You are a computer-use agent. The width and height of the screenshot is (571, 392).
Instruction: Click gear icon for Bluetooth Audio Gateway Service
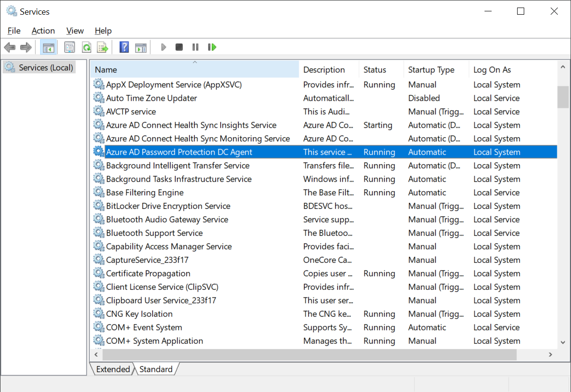(98, 219)
